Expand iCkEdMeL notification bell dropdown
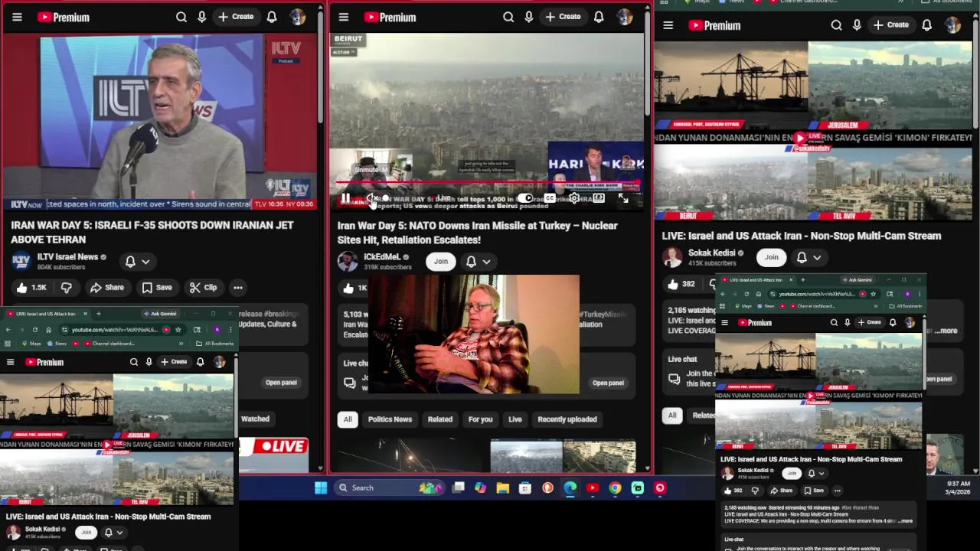The image size is (980, 551). [479, 262]
